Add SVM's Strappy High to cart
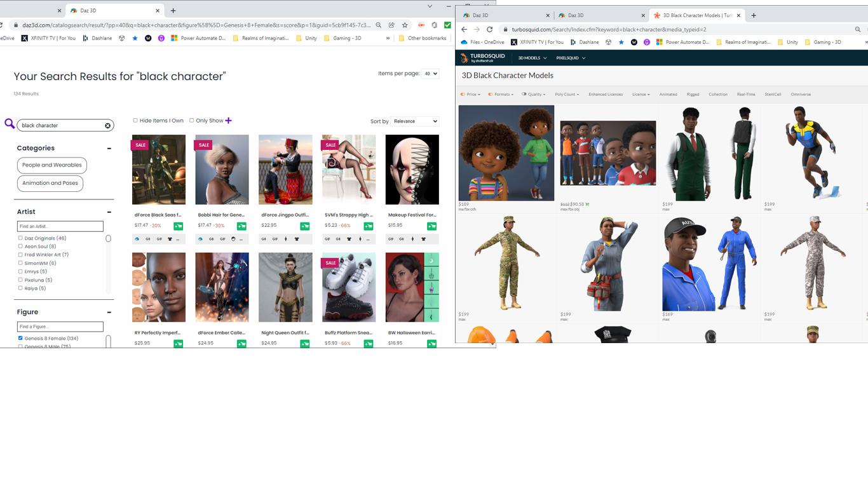The height and width of the screenshot is (488, 868). click(x=369, y=226)
